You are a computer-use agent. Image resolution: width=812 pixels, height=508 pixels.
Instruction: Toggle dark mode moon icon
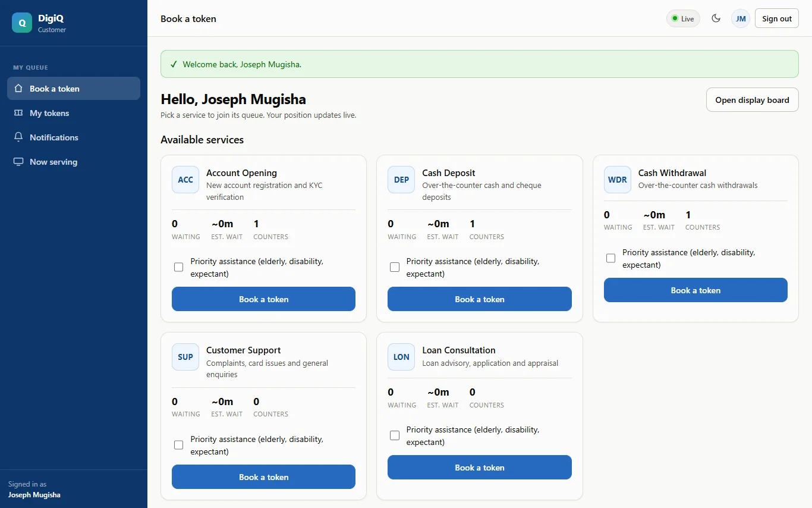point(716,18)
